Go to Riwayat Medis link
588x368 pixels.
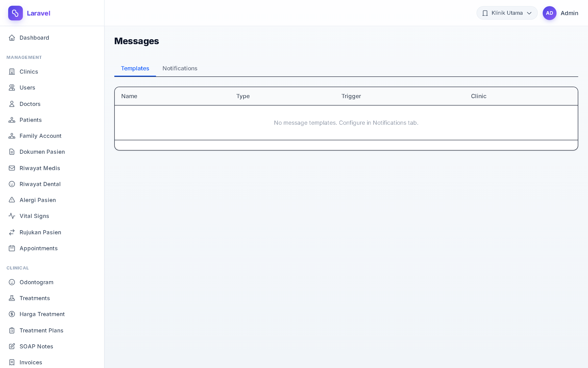click(52, 168)
